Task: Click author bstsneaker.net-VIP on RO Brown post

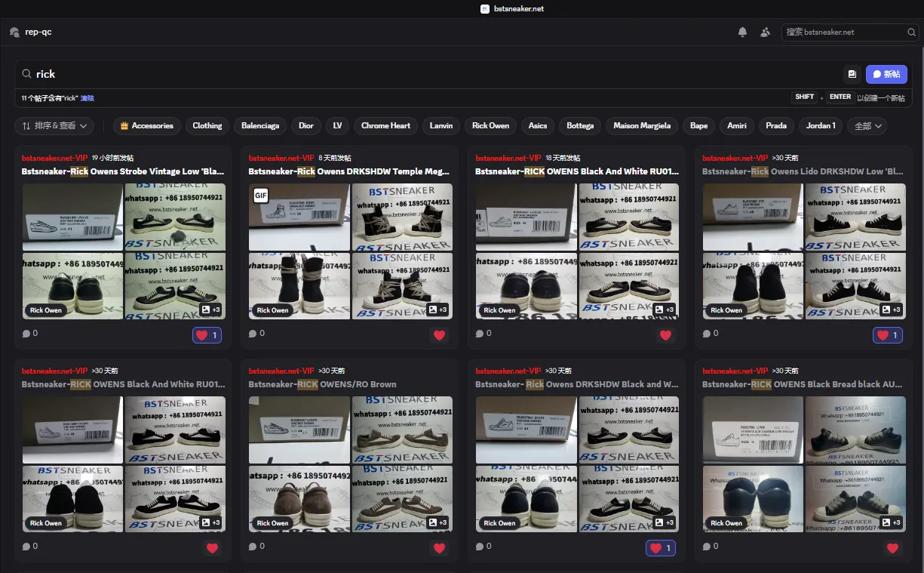Action: click(281, 371)
